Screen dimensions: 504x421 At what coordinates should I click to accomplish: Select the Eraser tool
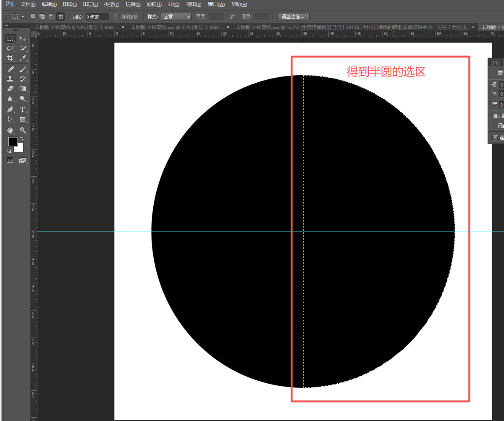point(10,89)
